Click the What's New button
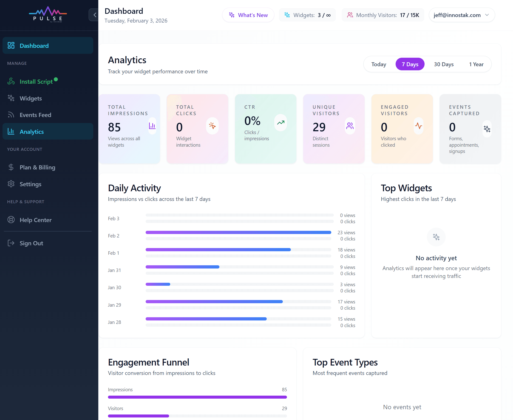Viewport: 513px width, 420px height. (x=248, y=15)
